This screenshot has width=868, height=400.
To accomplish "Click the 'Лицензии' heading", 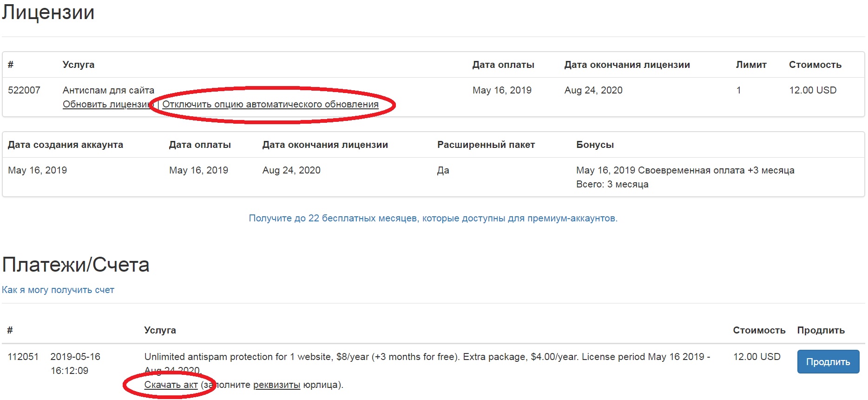I will [48, 12].
